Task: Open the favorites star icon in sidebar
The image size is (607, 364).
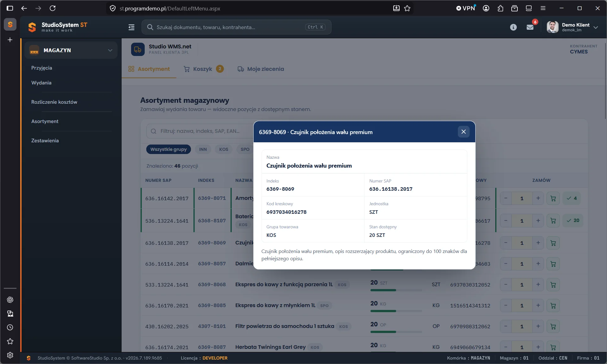Action: 10,341
